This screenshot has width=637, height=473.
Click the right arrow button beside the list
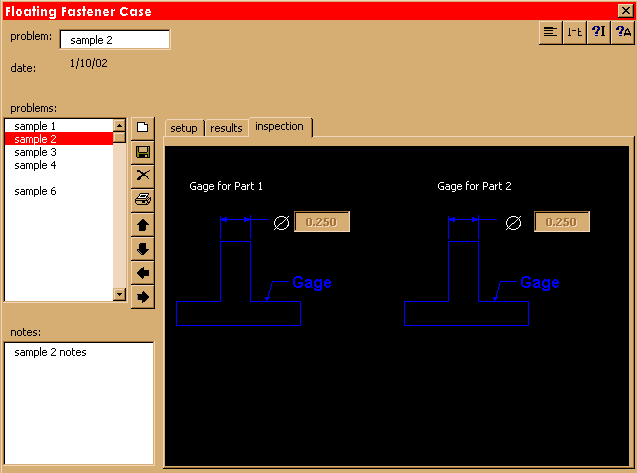pyautogui.click(x=143, y=296)
